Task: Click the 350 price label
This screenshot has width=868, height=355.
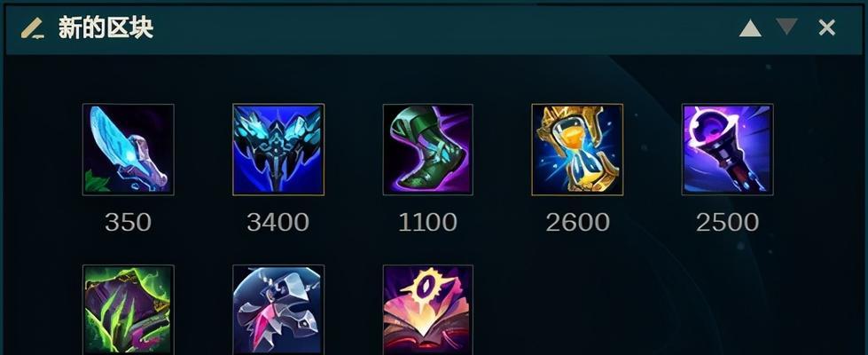Action: [x=128, y=223]
